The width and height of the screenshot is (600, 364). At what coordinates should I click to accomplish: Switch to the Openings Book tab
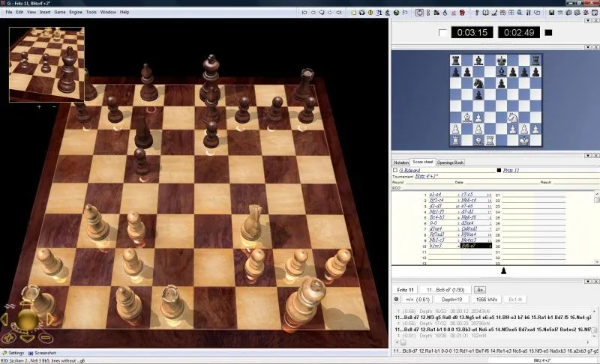click(x=450, y=163)
